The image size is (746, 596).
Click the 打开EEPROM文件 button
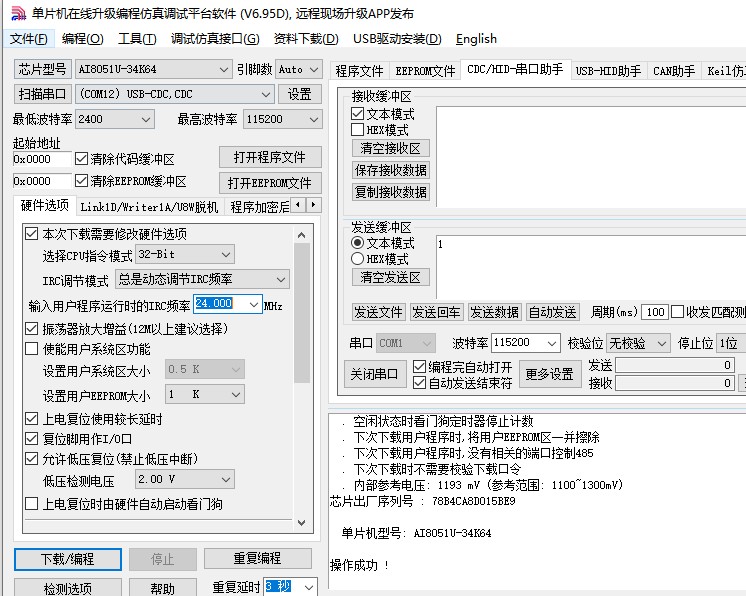(x=270, y=183)
